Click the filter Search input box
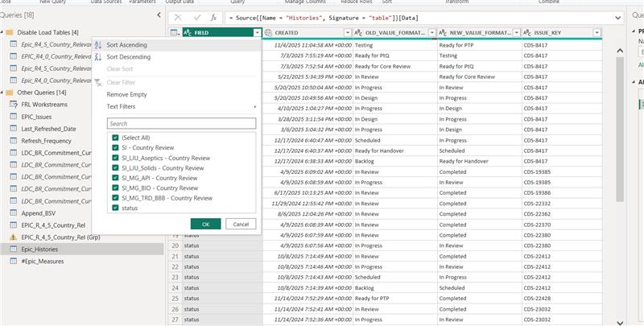This screenshot has height=326, width=644. [182, 124]
